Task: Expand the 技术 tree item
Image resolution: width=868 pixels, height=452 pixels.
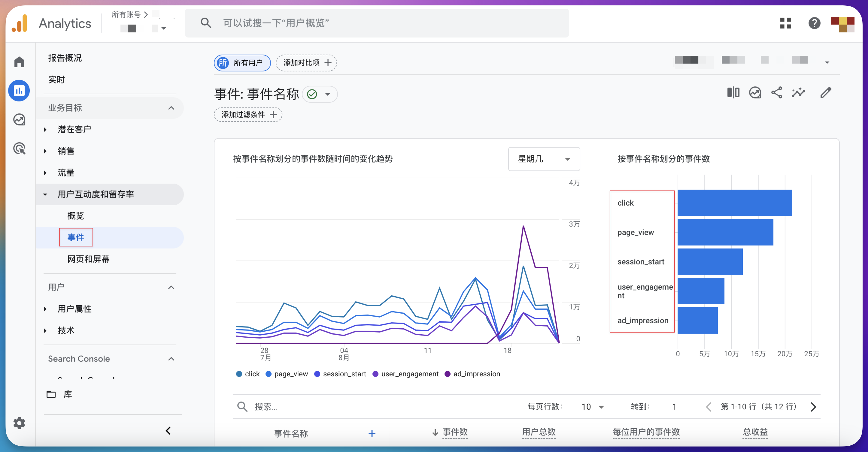Action: tap(45, 330)
